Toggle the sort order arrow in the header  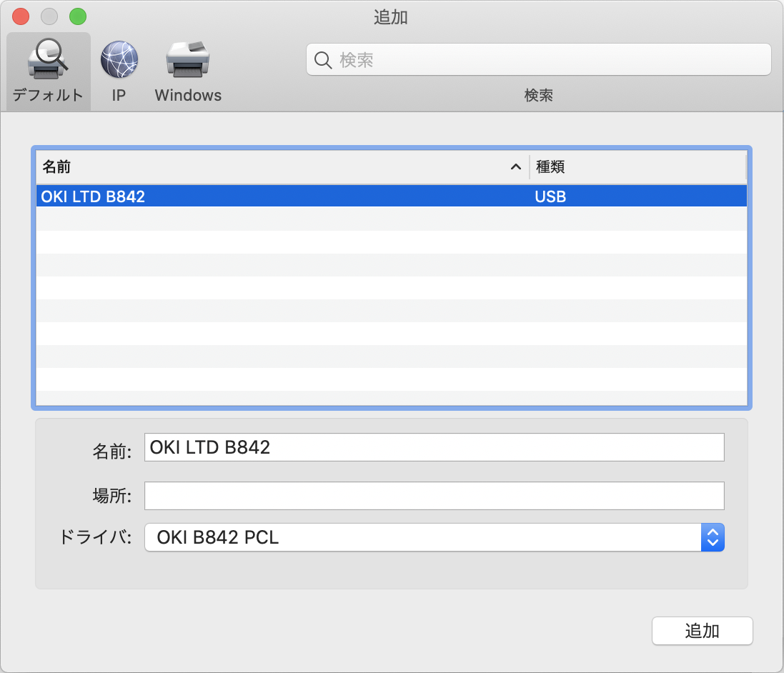point(515,167)
